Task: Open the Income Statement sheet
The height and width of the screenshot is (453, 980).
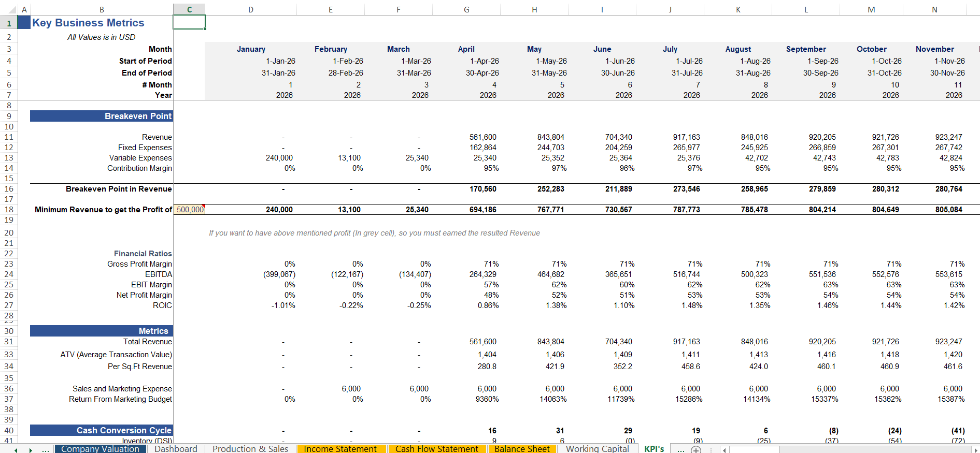Action: (340, 449)
